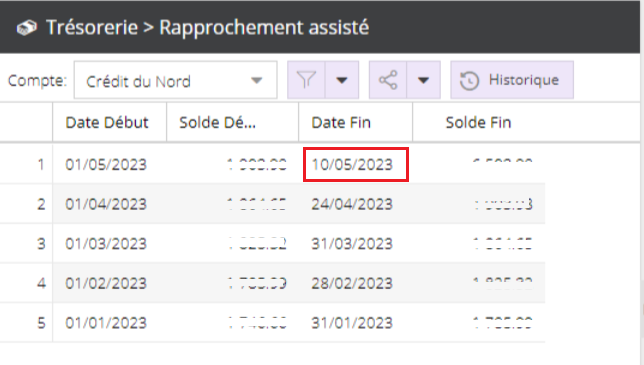The width and height of the screenshot is (644, 365).
Task: Click the share icon button
Action: [388, 80]
